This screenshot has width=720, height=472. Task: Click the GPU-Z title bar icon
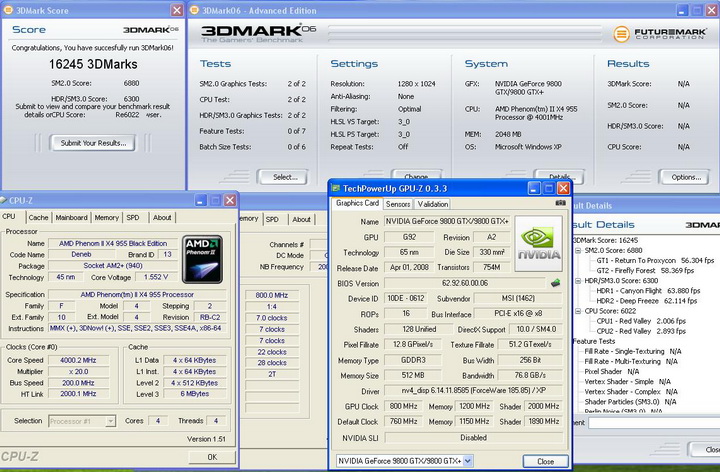pos(336,188)
